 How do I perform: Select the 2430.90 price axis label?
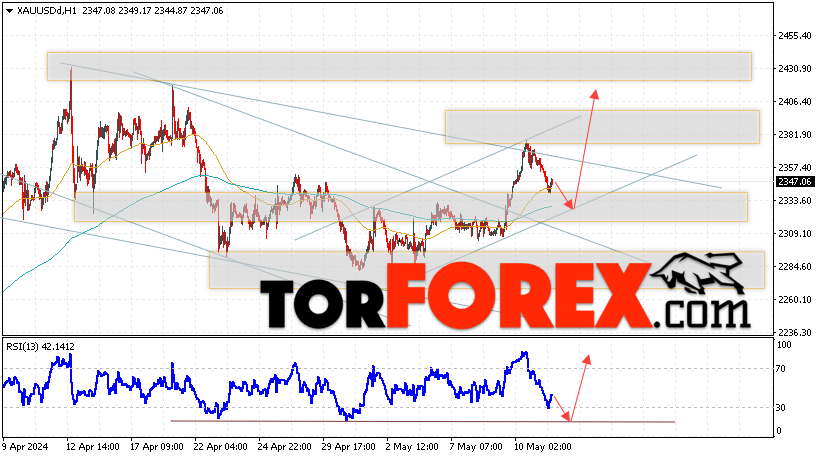click(x=794, y=68)
